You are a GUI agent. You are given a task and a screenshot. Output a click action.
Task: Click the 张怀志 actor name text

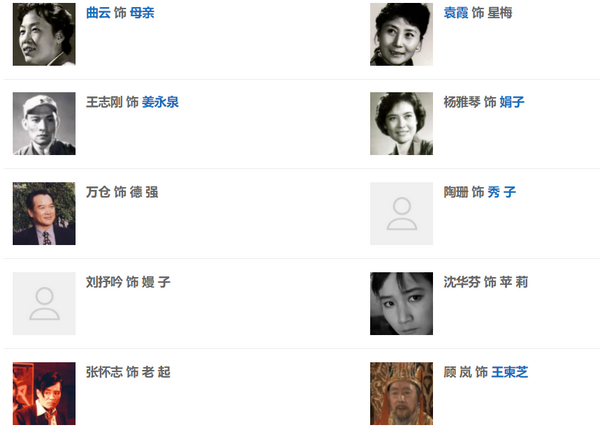[x=104, y=372]
